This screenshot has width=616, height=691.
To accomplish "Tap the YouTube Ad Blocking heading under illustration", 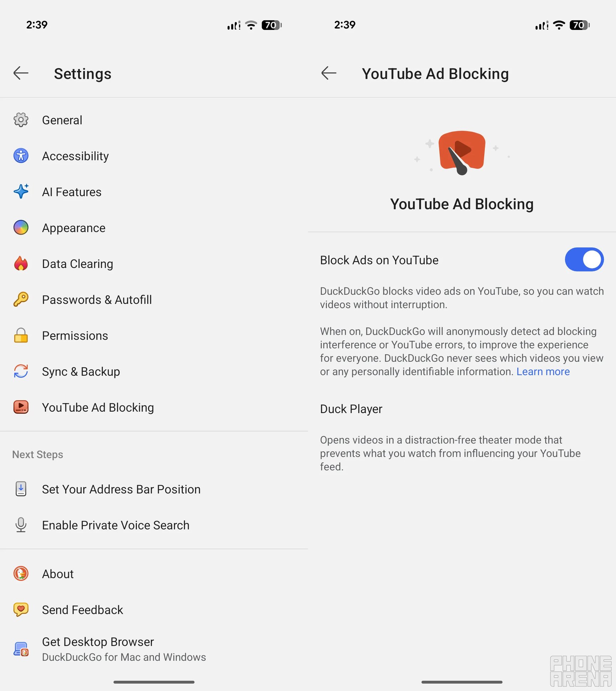I will (x=462, y=204).
